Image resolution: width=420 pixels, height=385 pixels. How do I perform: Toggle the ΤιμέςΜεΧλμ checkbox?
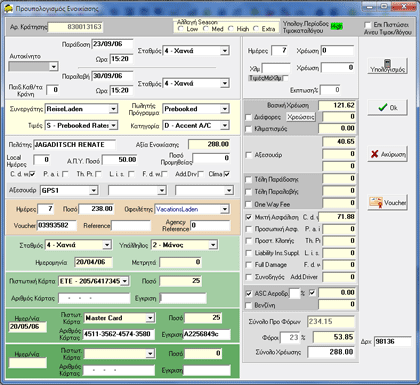point(286,78)
